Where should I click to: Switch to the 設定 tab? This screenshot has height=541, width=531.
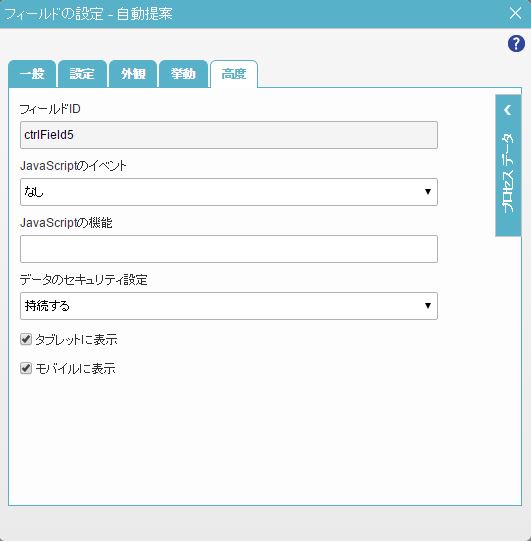82,74
